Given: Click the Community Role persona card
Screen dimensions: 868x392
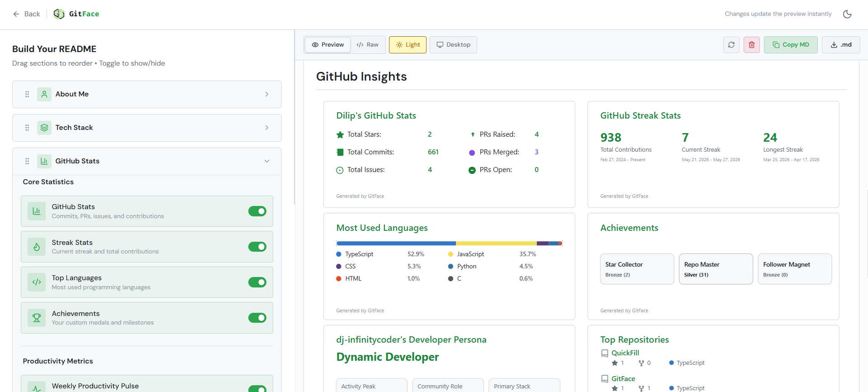Looking at the screenshot, I should point(448,386).
